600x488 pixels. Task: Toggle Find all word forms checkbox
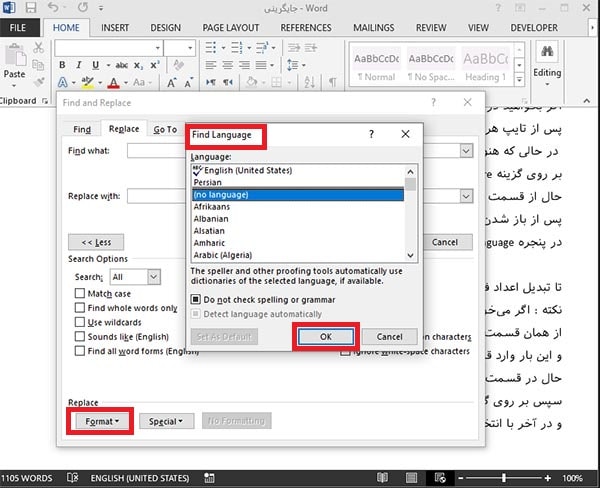click(80, 351)
